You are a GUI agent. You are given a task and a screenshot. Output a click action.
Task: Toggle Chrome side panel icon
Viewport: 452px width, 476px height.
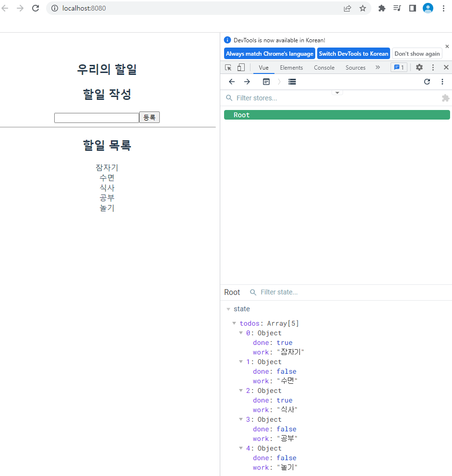(413, 8)
